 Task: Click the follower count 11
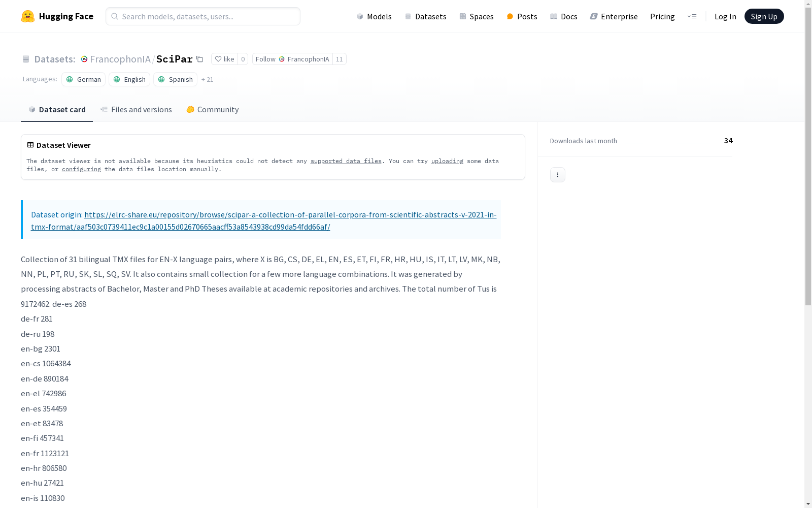[340, 59]
